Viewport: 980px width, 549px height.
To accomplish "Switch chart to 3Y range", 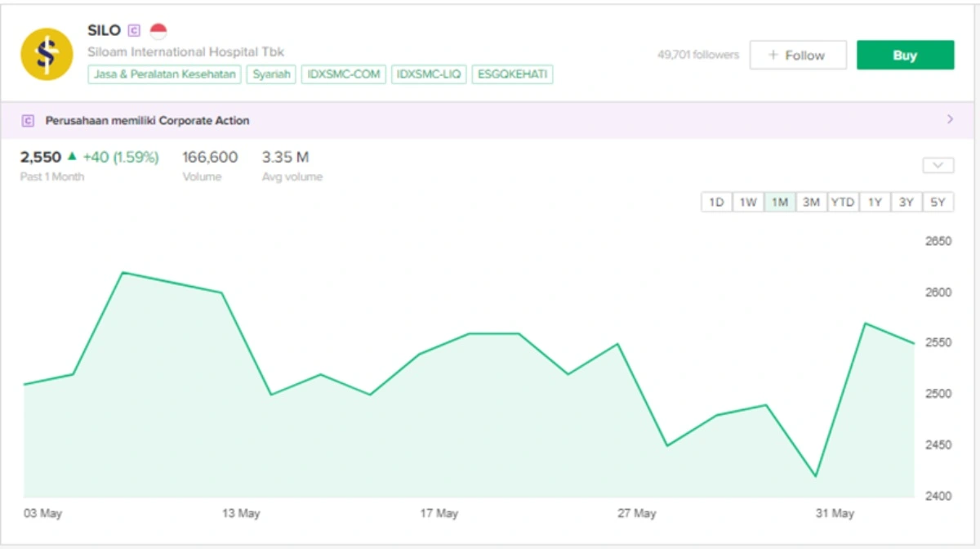I will tap(906, 202).
